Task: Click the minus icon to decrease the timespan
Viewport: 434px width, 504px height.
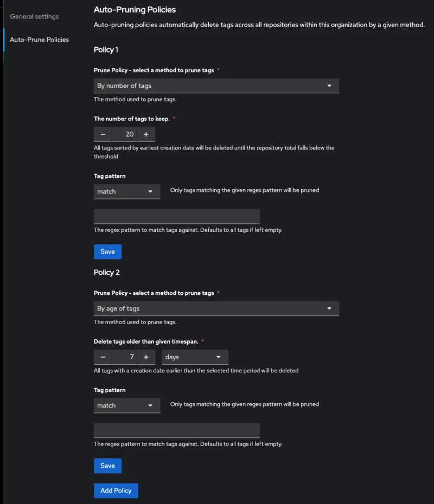Action: [x=103, y=357]
